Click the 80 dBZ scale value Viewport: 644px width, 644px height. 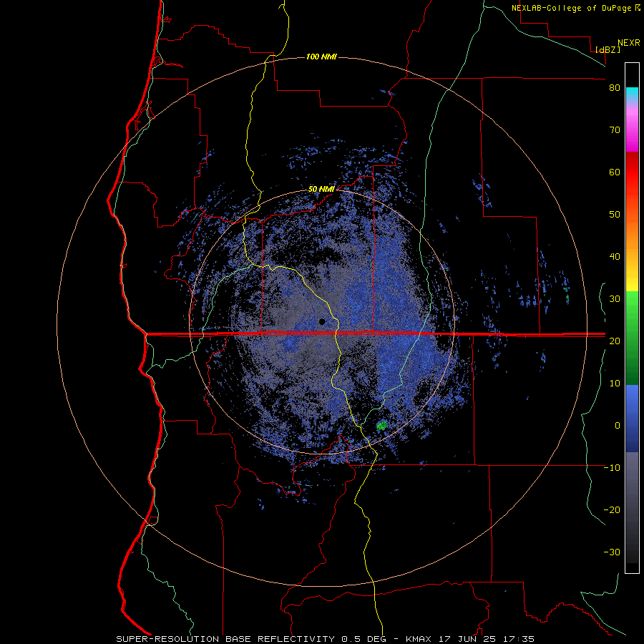pyautogui.click(x=615, y=88)
